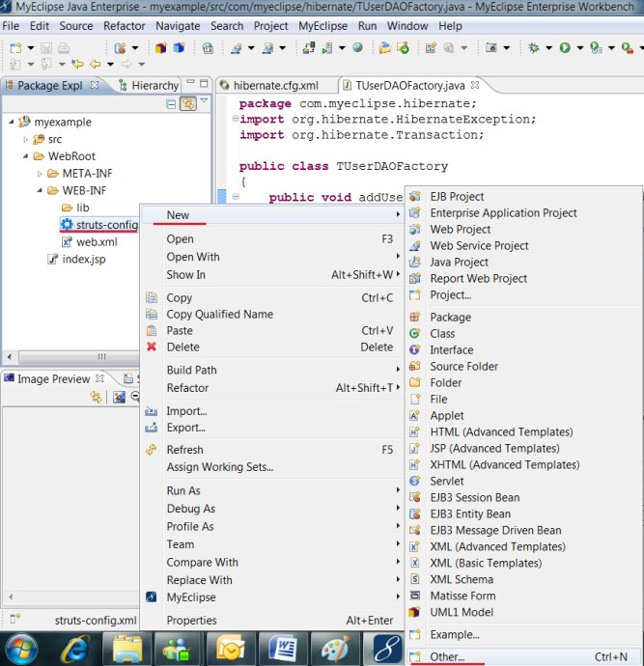
Task: Open Microsoft Word from taskbar
Action: tap(283, 649)
